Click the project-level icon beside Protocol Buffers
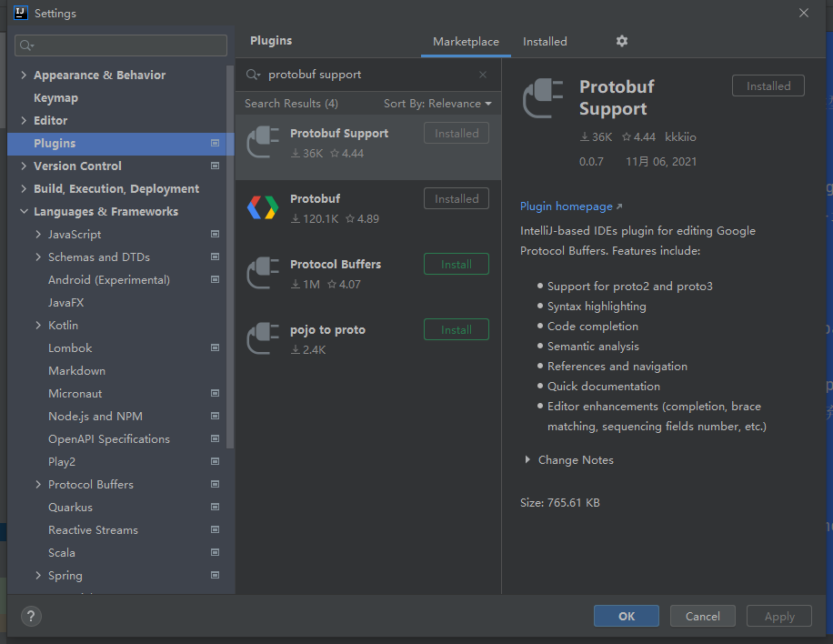The height and width of the screenshot is (644, 833). [x=216, y=484]
